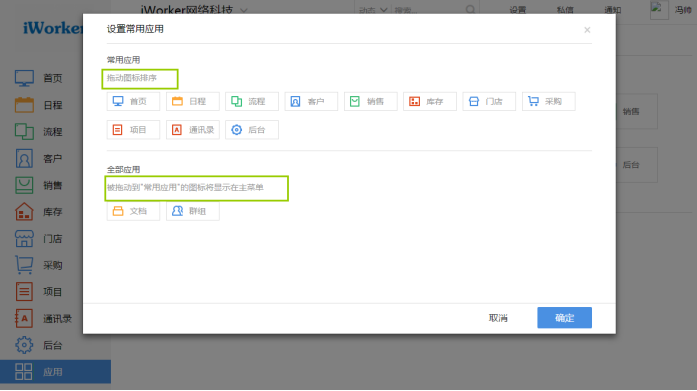Click the search magnifier in the top bar
This screenshot has height=391, width=697.
point(470,9)
